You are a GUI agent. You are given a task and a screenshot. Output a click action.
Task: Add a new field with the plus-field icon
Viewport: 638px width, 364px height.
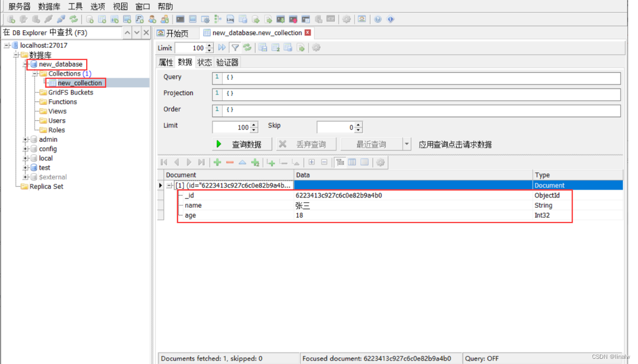pyautogui.click(x=271, y=162)
